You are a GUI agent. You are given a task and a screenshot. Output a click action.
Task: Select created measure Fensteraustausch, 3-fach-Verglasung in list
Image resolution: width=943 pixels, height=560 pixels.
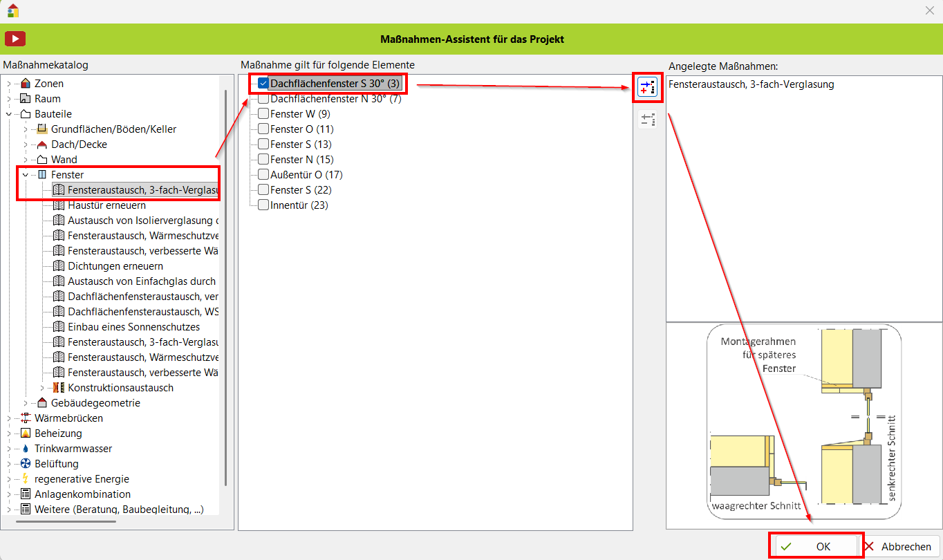[751, 84]
